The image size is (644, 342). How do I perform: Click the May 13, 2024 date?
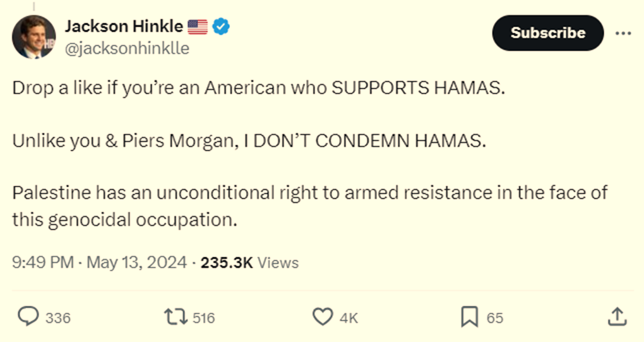[x=136, y=262]
